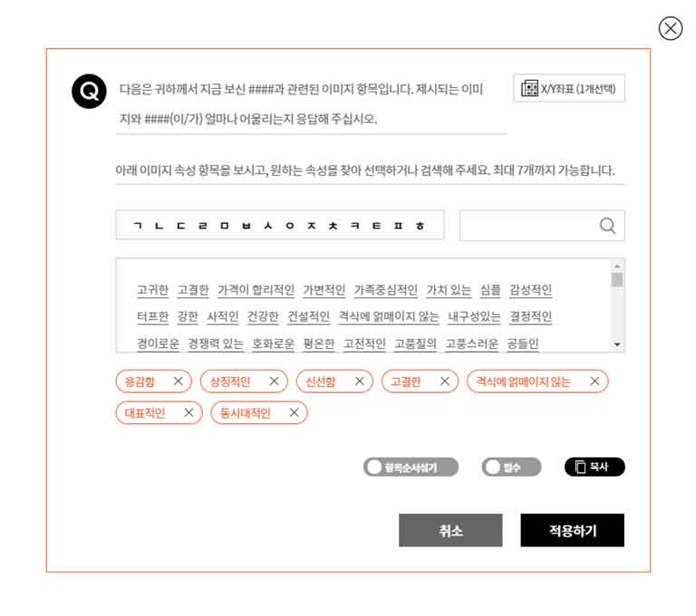This screenshot has height=616, width=696.
Task: Toggle the 필수 switch
Action: pyautogui.click(x=511, y=467)
